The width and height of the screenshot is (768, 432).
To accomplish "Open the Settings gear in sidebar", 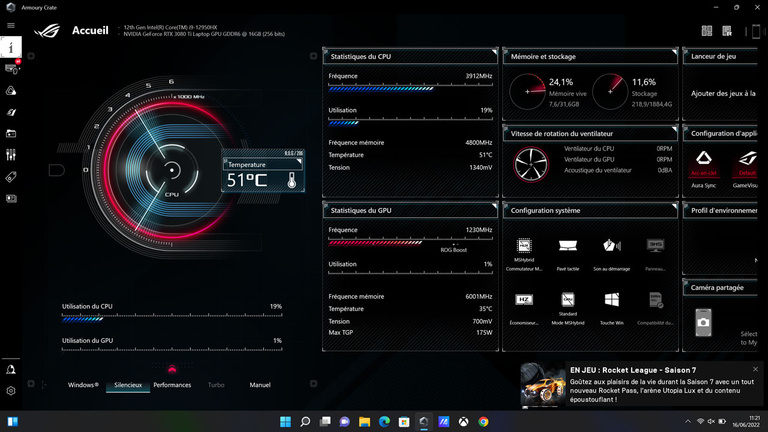I will [11, 391].
